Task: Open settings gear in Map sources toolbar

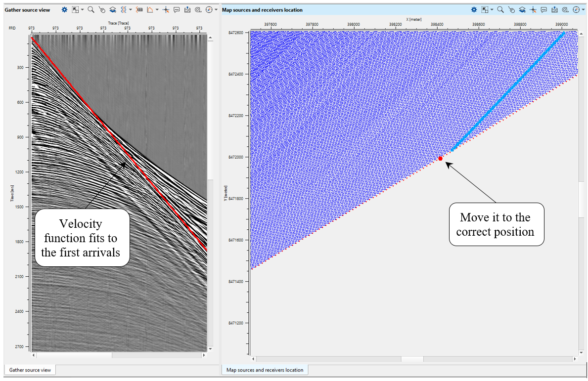Action: point(474,9)
